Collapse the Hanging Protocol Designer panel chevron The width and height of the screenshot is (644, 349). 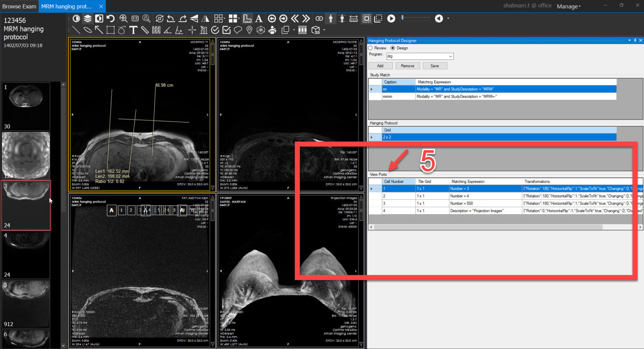click(x=629, y=40)
